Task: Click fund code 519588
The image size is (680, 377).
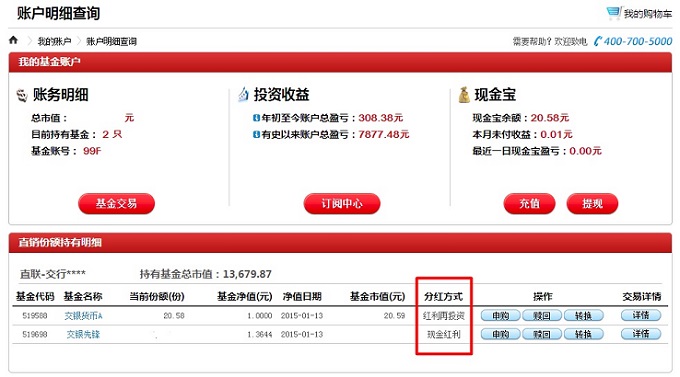Action: [x=35, y=316]
